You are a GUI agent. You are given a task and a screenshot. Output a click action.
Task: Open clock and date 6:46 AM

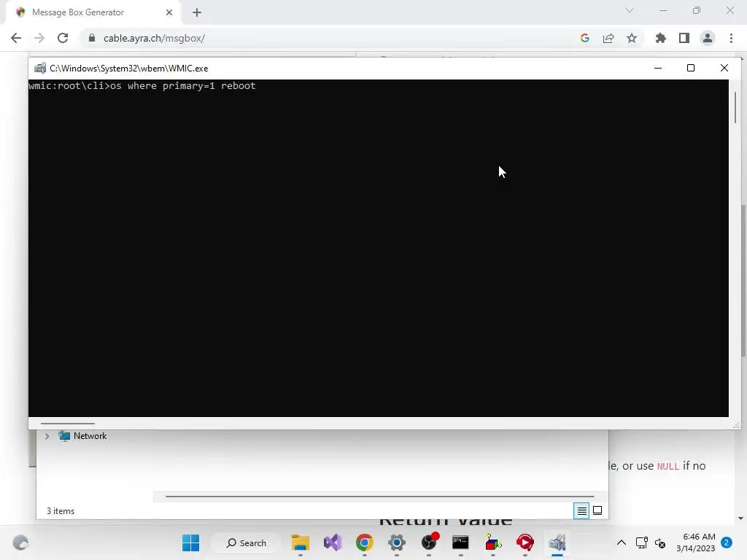(695, 542)
